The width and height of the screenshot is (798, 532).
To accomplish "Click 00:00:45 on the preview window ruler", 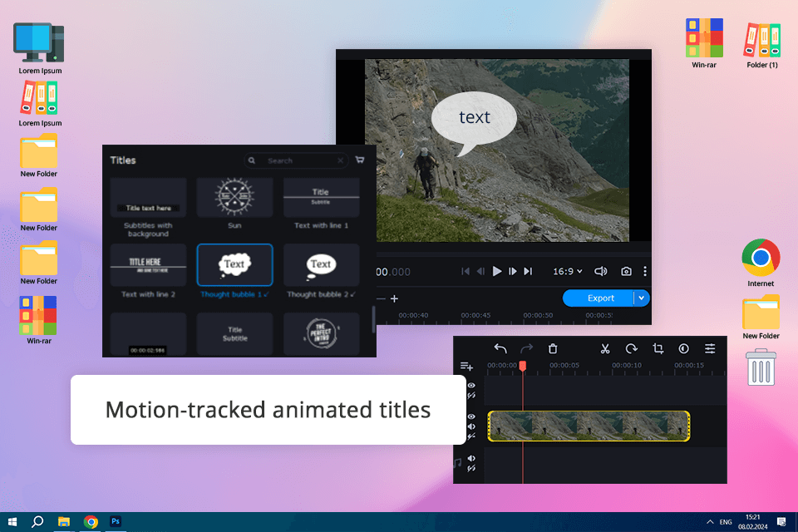I will (475, 315).
